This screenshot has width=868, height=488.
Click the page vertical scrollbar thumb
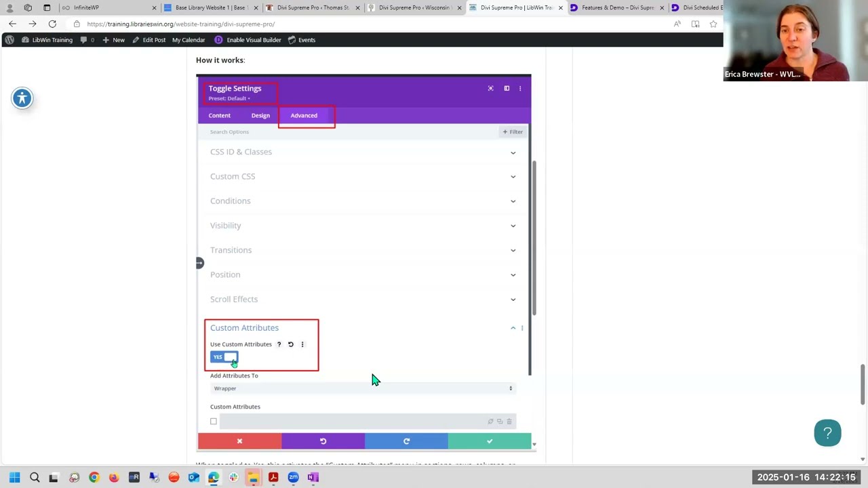[x=863, y=384]
